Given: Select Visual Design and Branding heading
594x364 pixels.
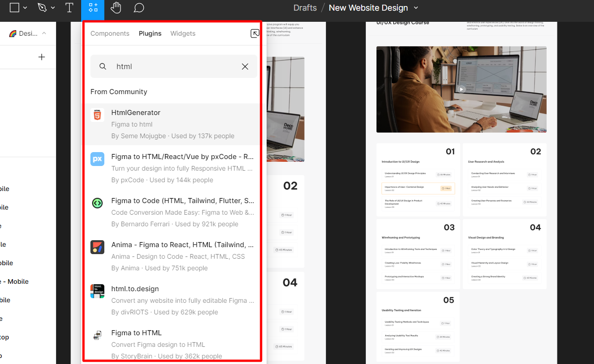Looking at the screenshot, I should (486, 237).
